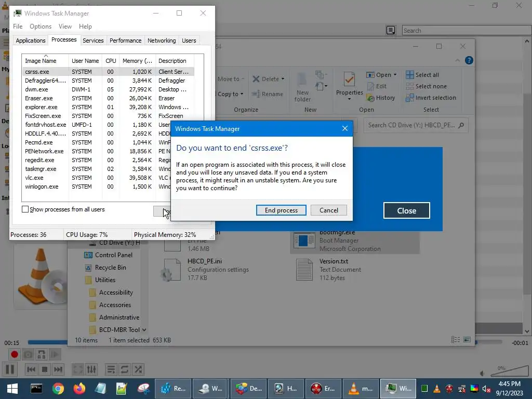Close the end-process confirmation dialog
Screen dimensions: 532x399
tap(345, 129)
